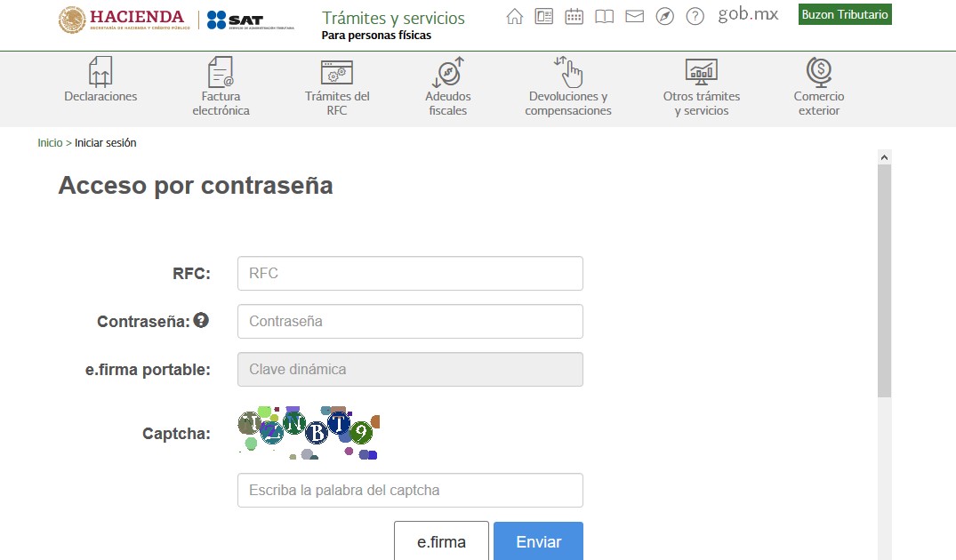The image size is (956, 560).
Task: Click the Buzon Tributario button
Action: coord(845,14)
